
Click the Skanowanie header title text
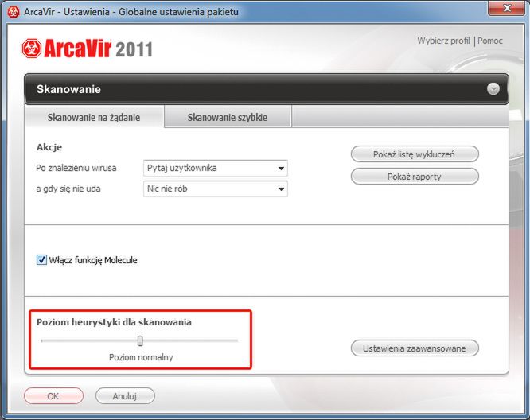(x=68, y=89)
